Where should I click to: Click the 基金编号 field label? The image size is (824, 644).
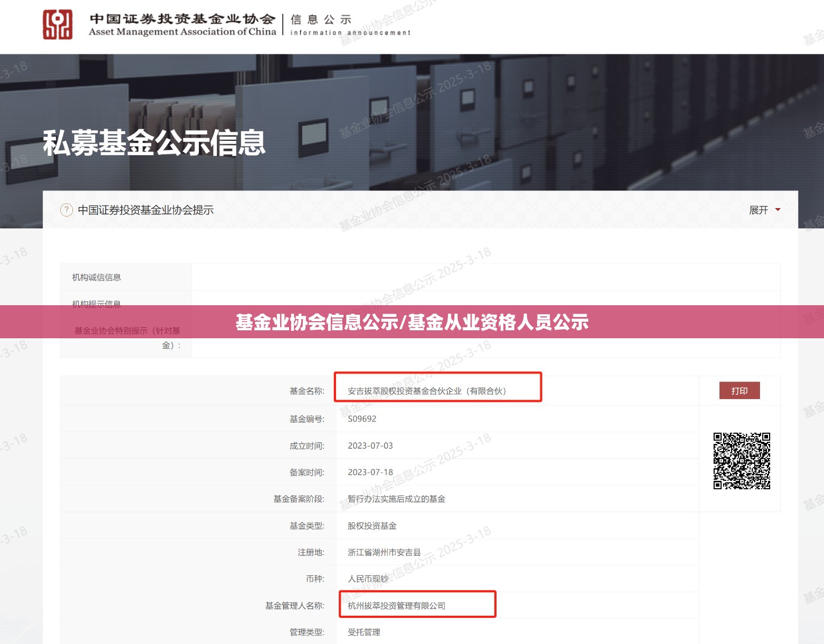307,419
